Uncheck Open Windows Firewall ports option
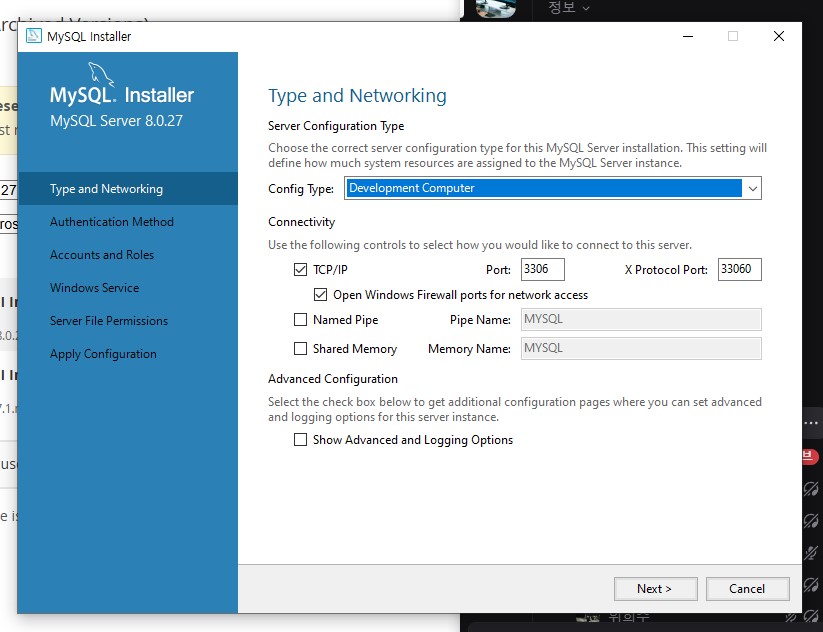This screenshot has width=823, height=632. pos(320,294)
